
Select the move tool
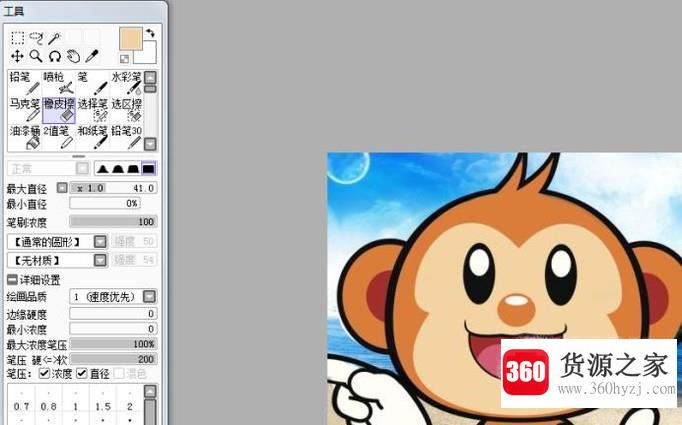pyautogui.click(x=17, y=56)
